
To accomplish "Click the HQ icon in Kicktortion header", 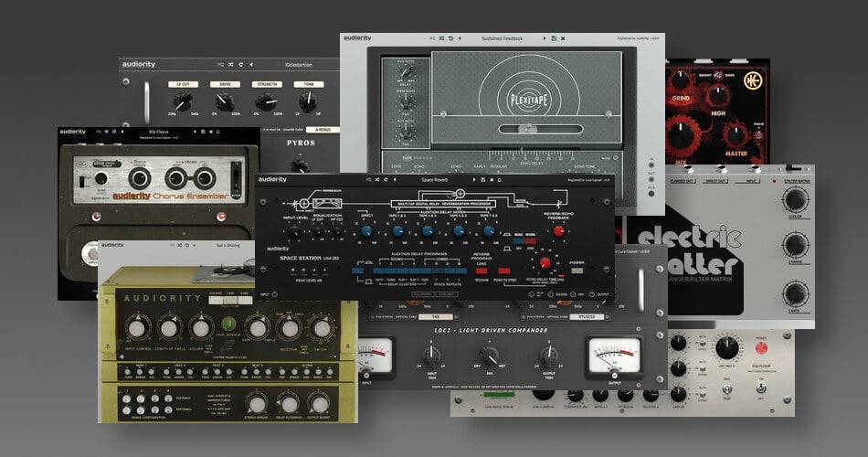I will pos(220,65).
